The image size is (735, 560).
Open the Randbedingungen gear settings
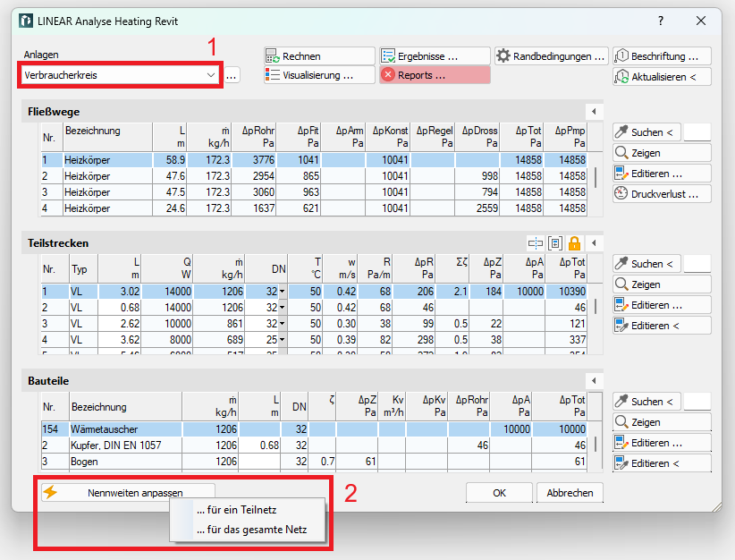(551, 56)
